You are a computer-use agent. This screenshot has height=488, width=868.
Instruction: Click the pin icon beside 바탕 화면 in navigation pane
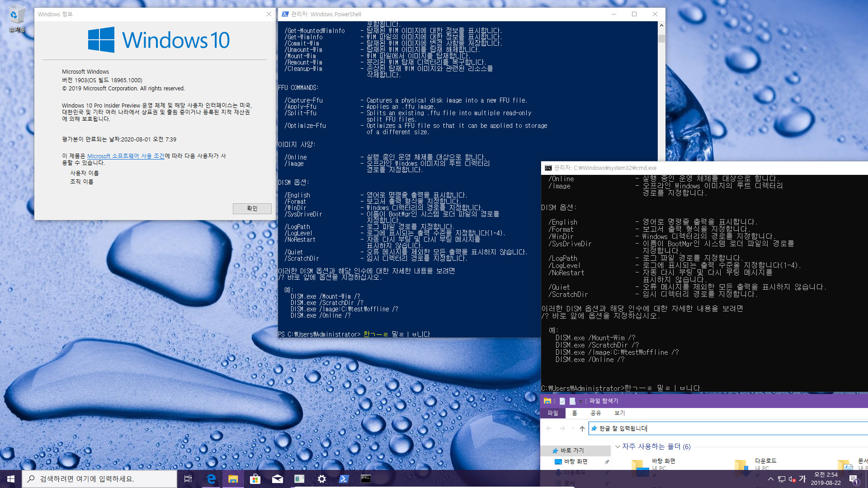pos(607,462)
